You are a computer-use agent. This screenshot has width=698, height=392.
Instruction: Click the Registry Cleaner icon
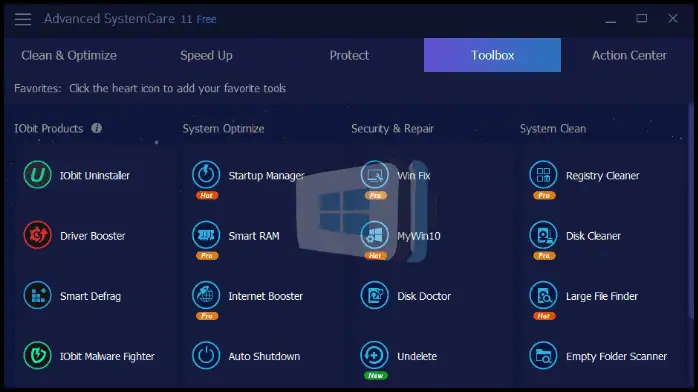543,174
